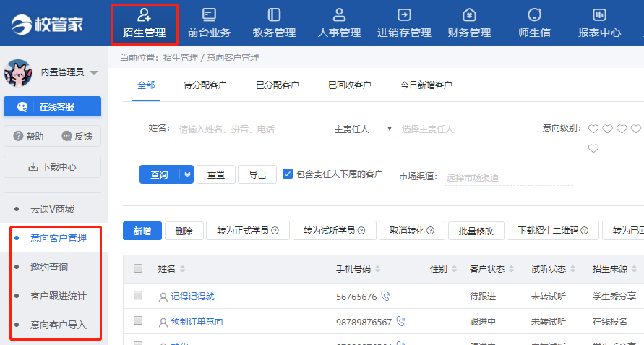Screen dimensions: 644x345
Task: Select 意向客户管理 in sidebar
Action: 59,238
